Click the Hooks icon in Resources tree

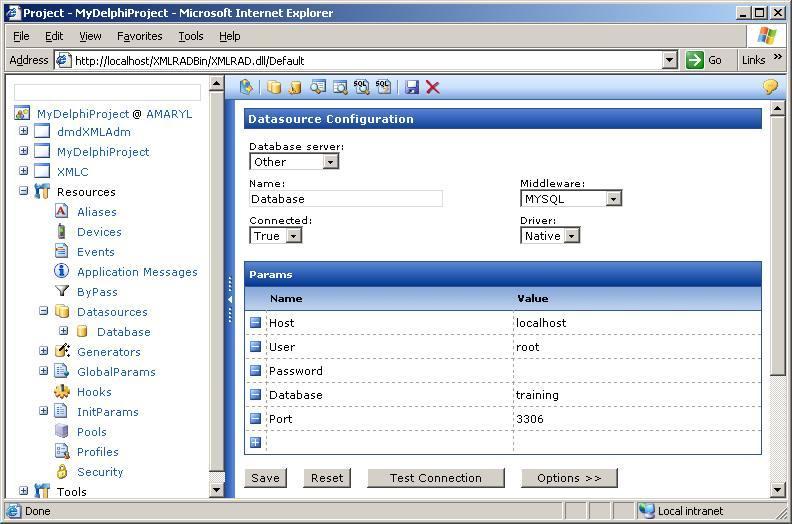[x=62, y=392]
